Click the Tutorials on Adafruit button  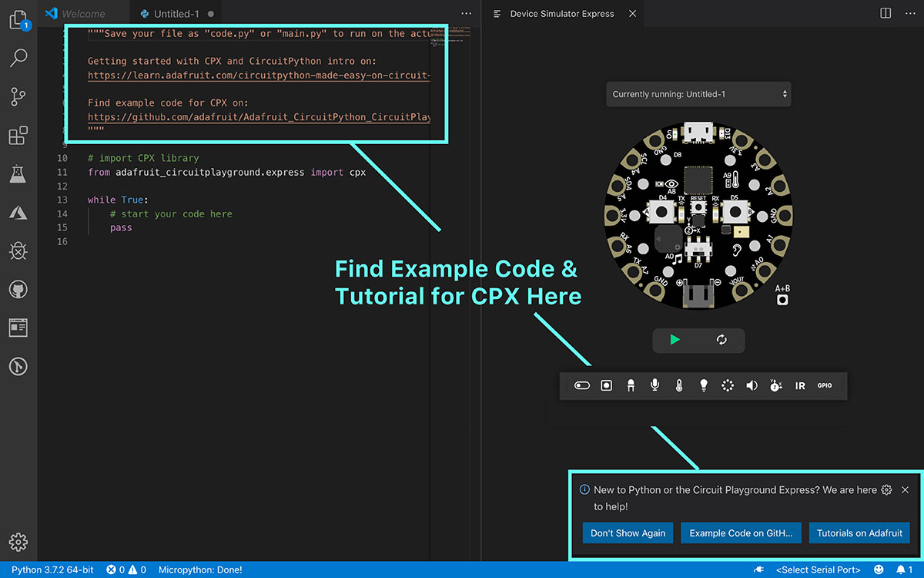click(x=859, y=533)
